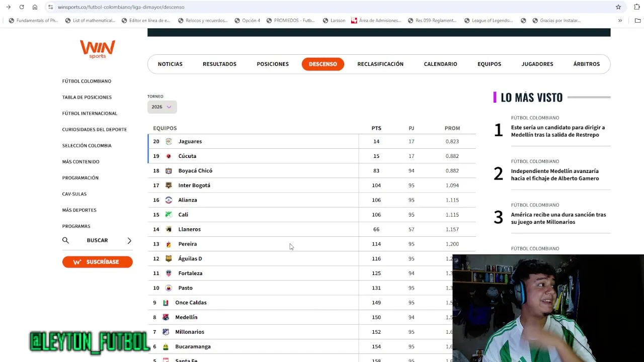Viewport: 644px width, 362px height.
Task: Click Medellín team crest icon
Action: click(166, 317)
